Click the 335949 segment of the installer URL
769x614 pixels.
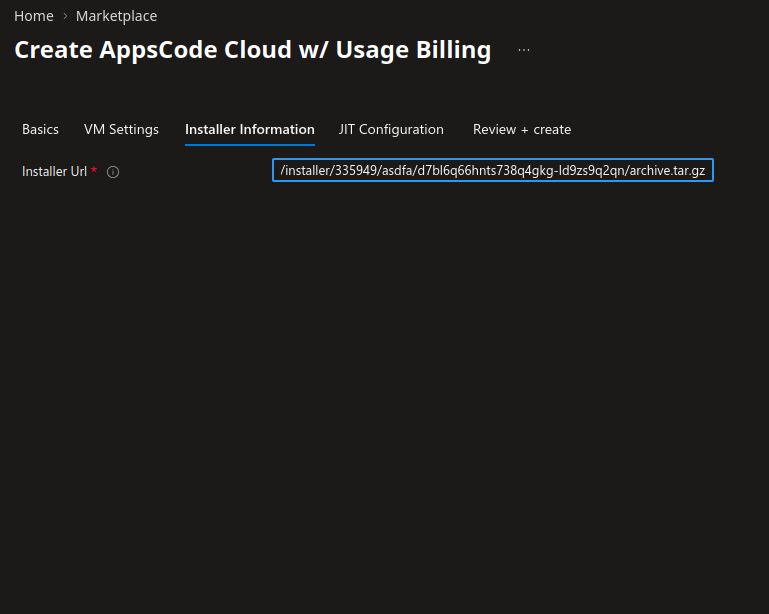(357, 171)
